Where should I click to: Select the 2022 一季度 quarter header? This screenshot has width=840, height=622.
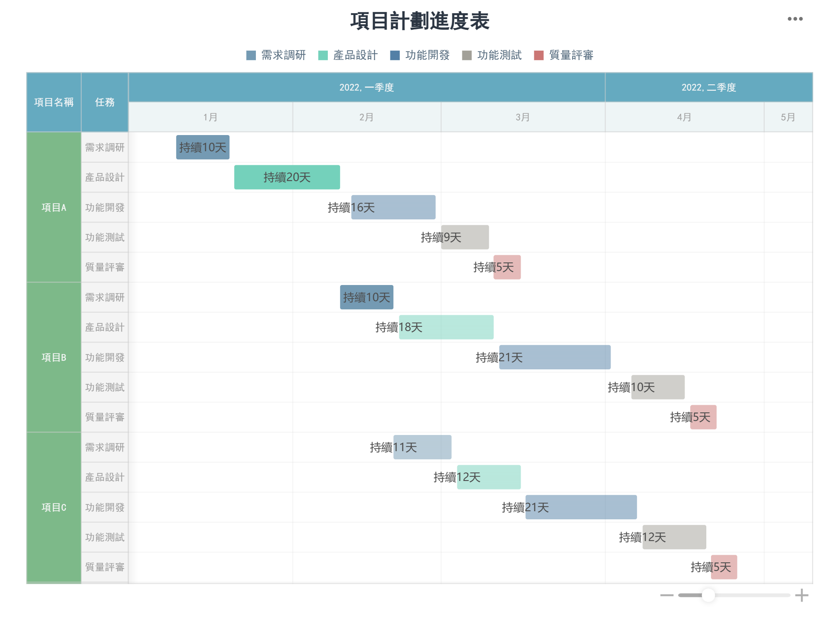pos(366,87)
